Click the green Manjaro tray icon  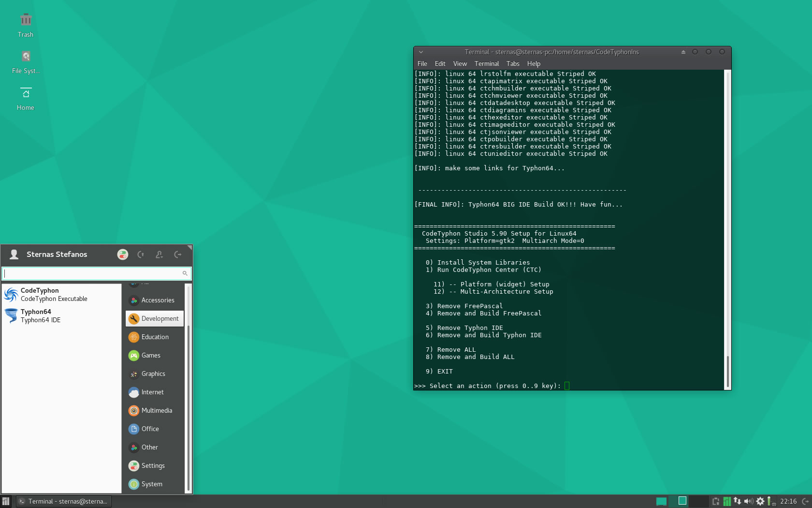tap(726, 502)
